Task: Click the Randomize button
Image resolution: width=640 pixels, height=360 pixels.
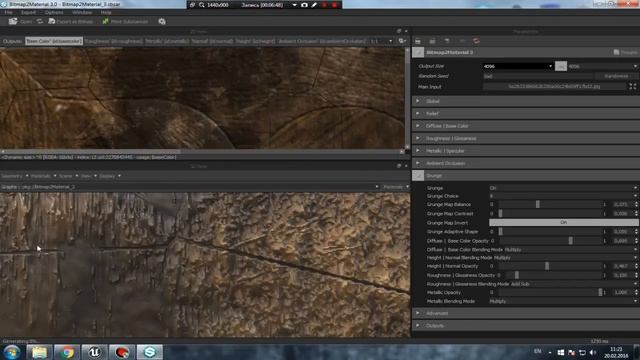Action: click(616, 76)
